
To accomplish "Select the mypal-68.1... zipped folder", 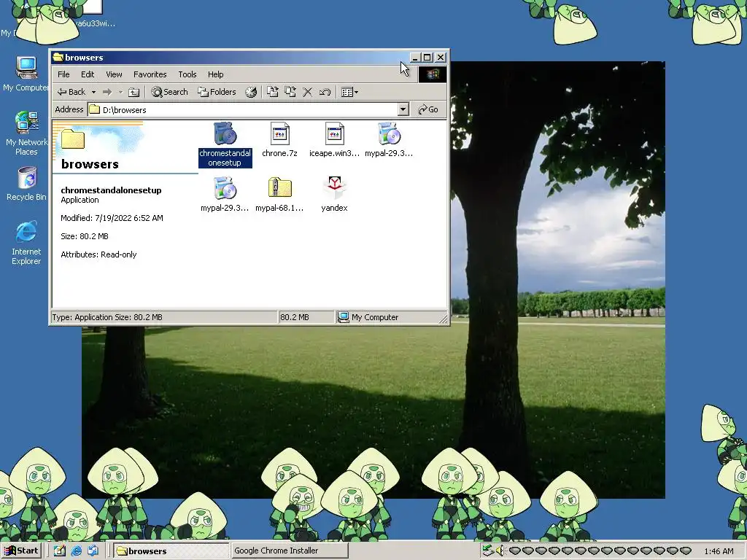I will tap(279, 194).
